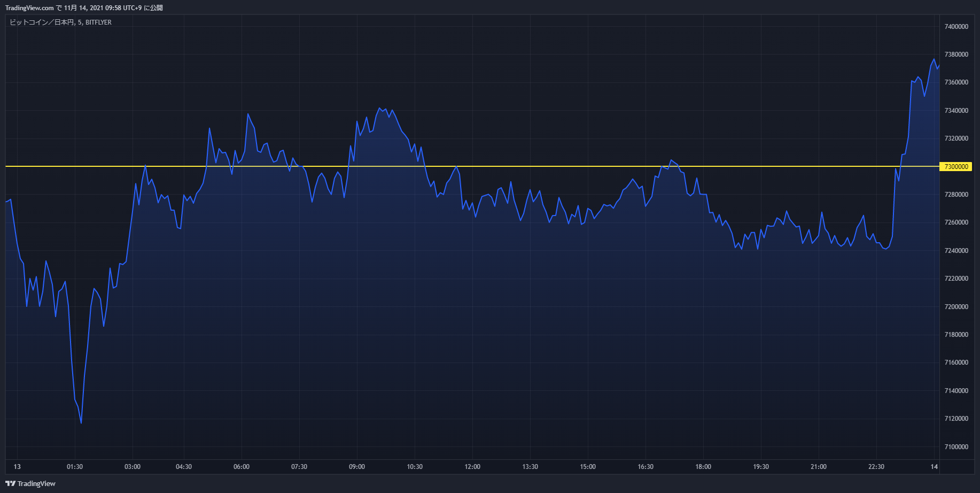The width and height of the screenshot is (980, 493).
Task: Click the 7240000 price axis label
Action: [x=956, y=251]
